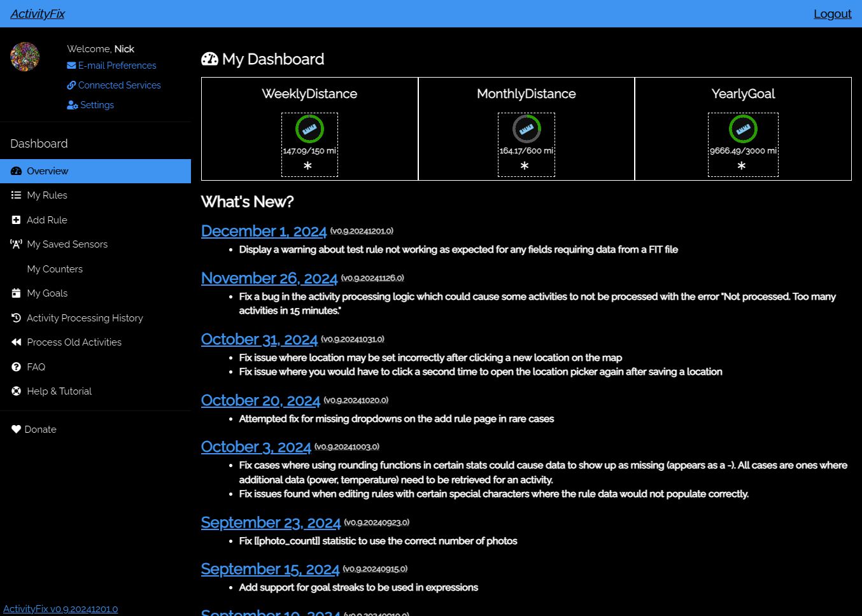Click the 9666.49/3000 mi value
Viewport: 862px width, 616px height.
744,151
